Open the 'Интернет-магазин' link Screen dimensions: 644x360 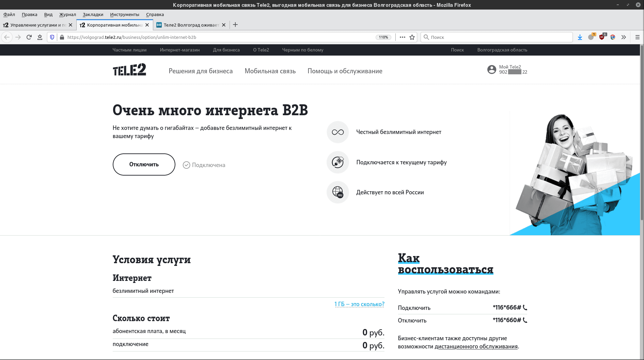pos(180,50)
